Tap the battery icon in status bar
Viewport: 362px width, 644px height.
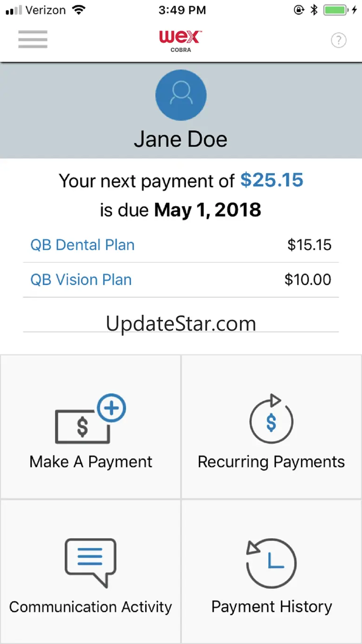click(336, 10)
